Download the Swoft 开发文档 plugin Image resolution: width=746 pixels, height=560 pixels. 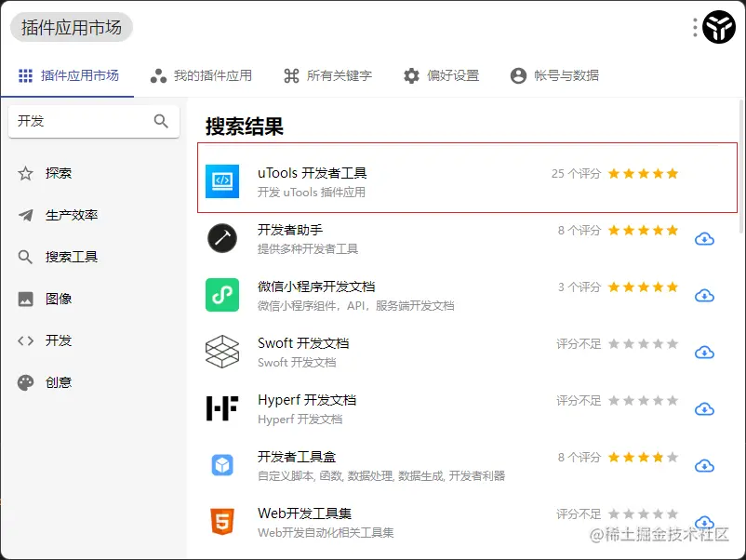click(x=705, y=353)
